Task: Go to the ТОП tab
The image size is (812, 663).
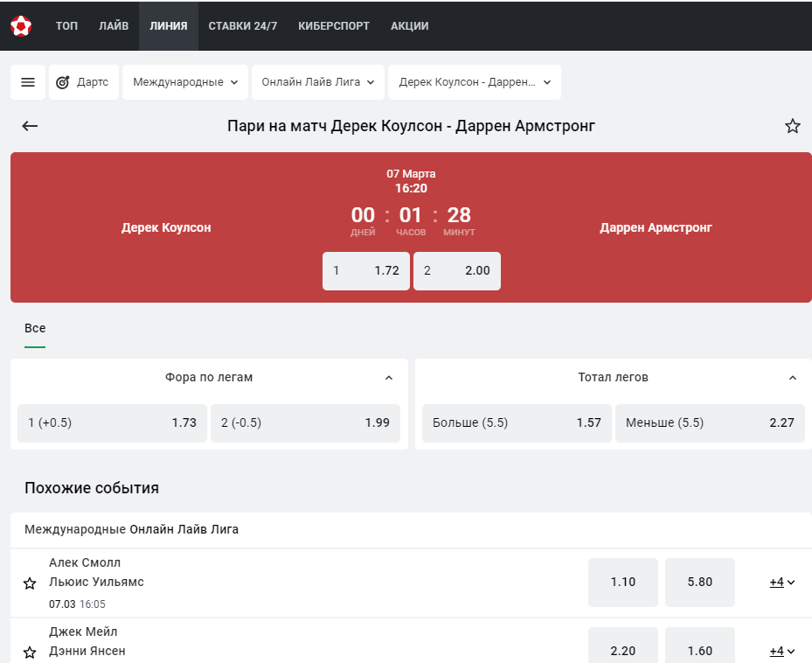Action: [66, 25]
